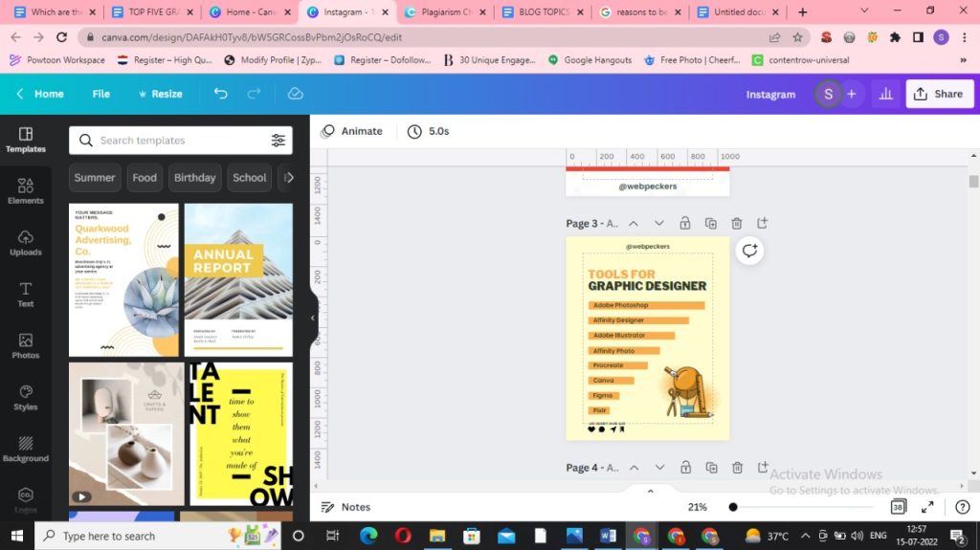Click the cloud save status icon
980x550 pixels.
pyautogui.click(x=295, y=94)
